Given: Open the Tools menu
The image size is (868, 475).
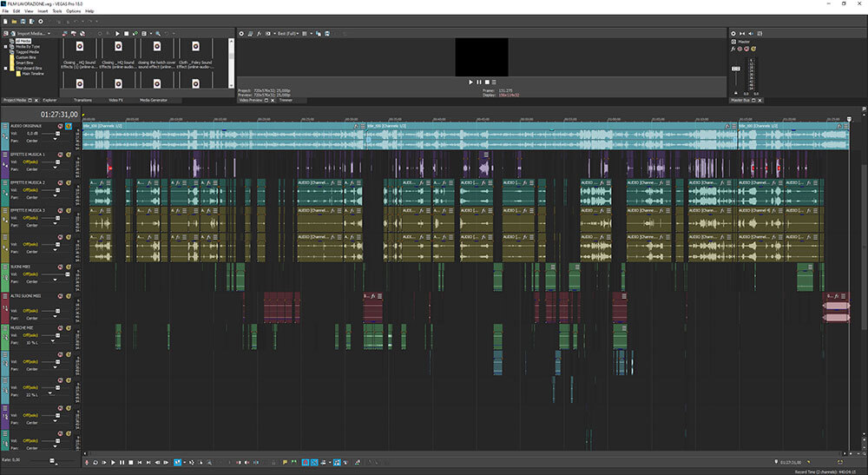Looking at the screenshot, I should click(55, 10).
